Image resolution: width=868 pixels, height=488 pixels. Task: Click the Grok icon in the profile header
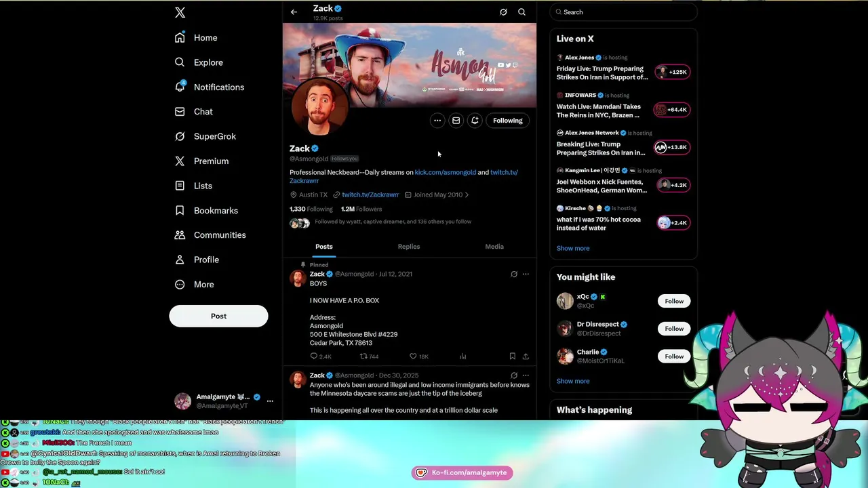point(503,12)
